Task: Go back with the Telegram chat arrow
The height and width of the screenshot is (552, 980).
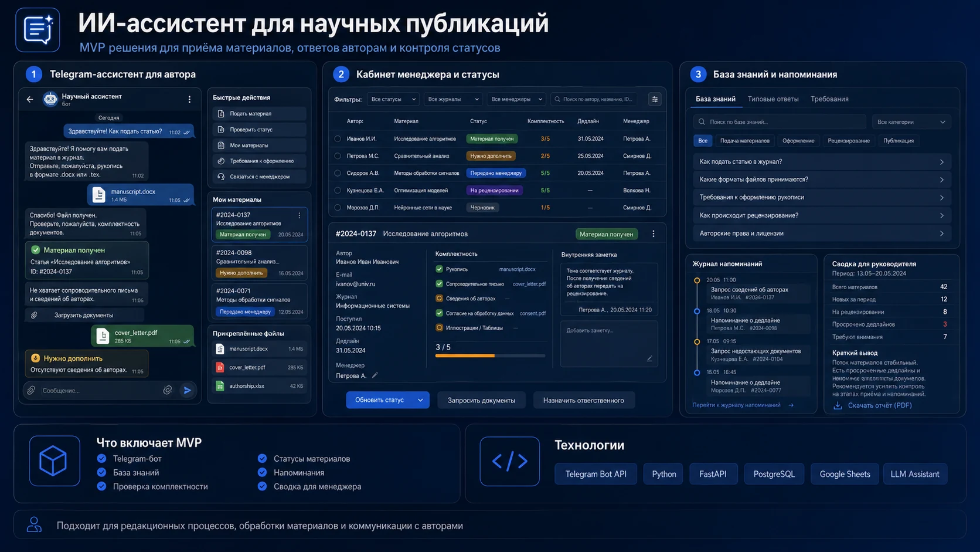Action: [30, 100]
